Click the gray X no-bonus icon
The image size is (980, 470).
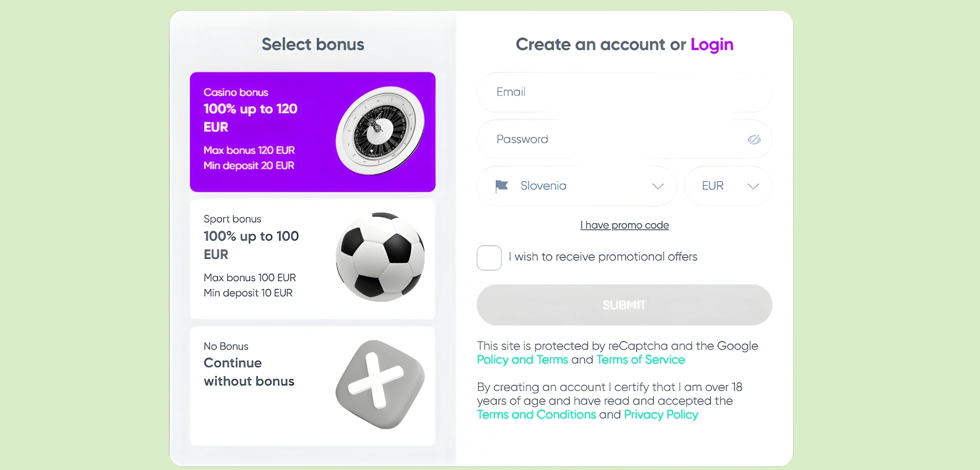380,384
